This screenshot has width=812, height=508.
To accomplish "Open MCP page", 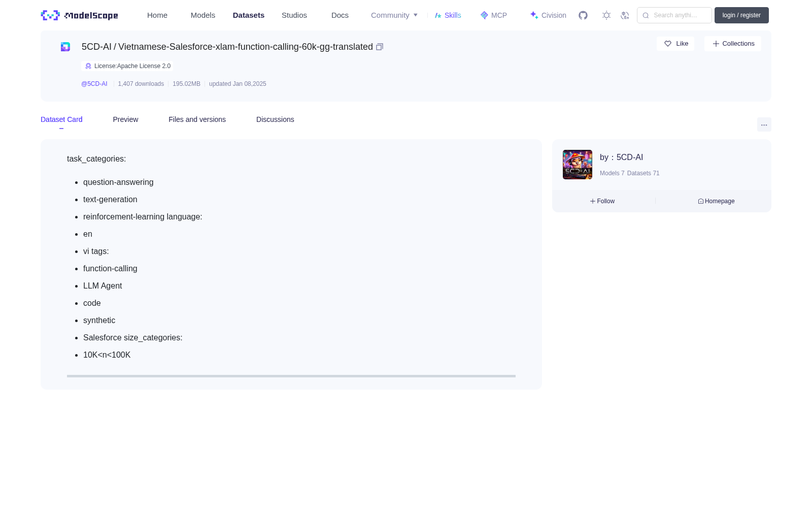I will click(x=494, y=15).
